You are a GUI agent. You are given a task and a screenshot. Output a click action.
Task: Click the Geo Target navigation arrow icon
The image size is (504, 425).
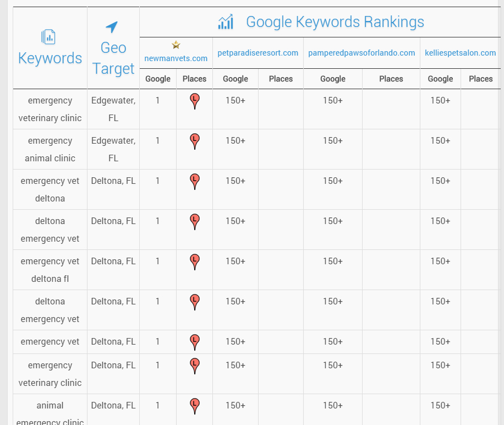(112, 27)
